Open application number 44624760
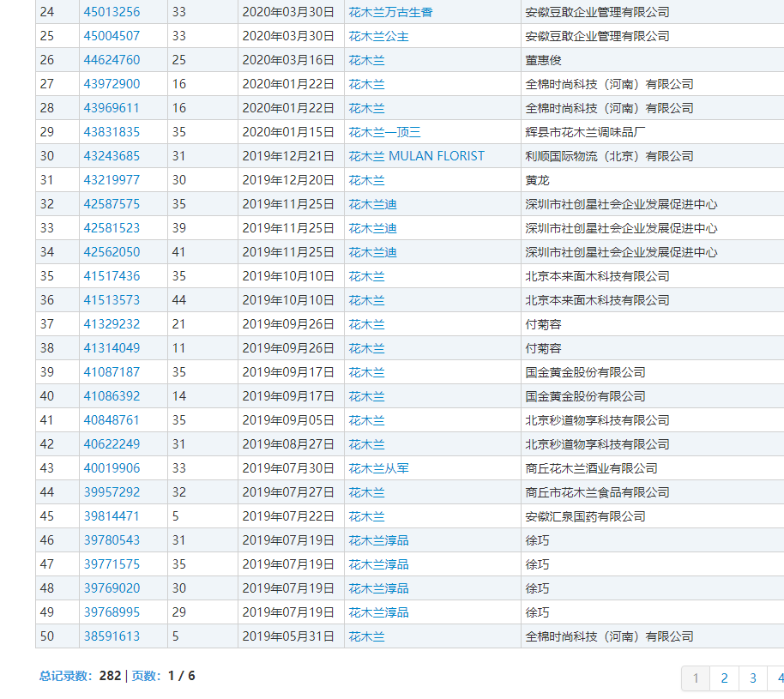The image size is (784, 699). click(112, 60)
